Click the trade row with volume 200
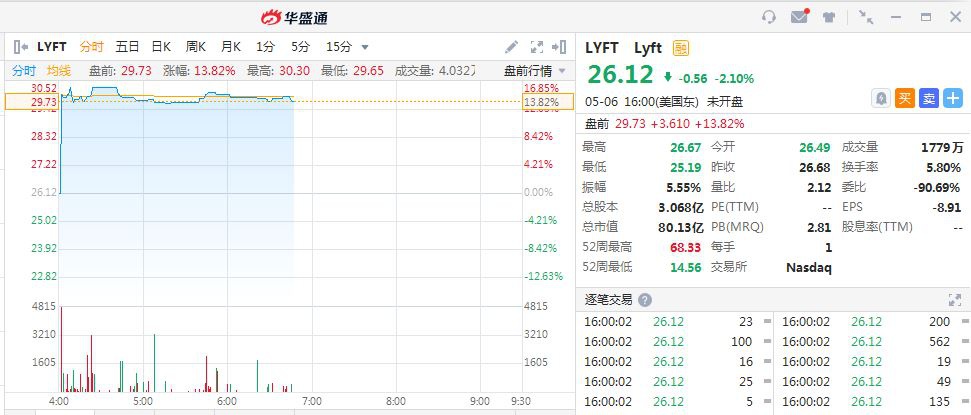 click(x=871, y=321)
